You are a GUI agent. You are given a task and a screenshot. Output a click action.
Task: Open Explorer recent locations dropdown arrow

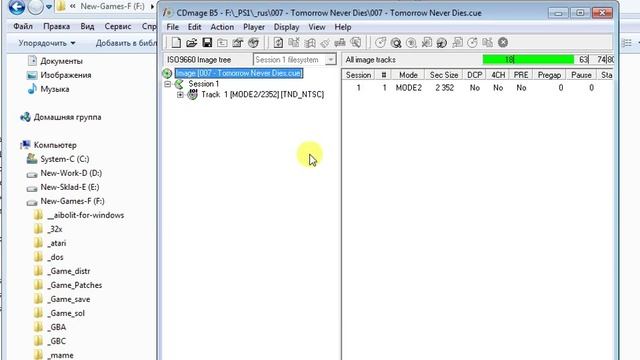pyautogui.click(x=49, y=7)
